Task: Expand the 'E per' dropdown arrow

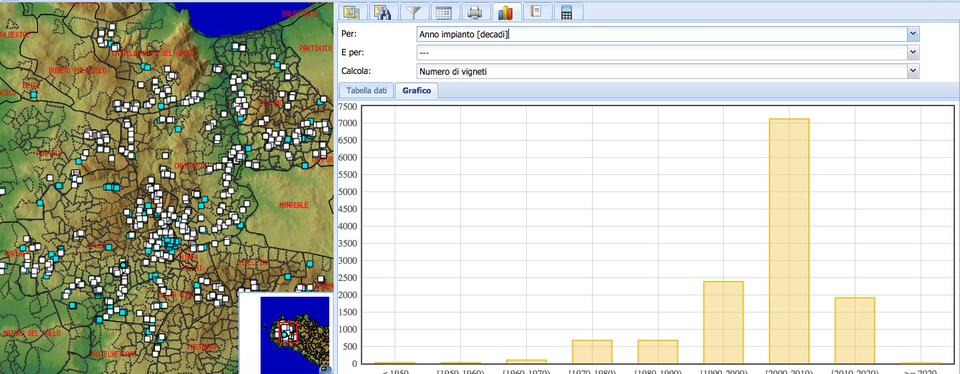Action: pos(913,53)
